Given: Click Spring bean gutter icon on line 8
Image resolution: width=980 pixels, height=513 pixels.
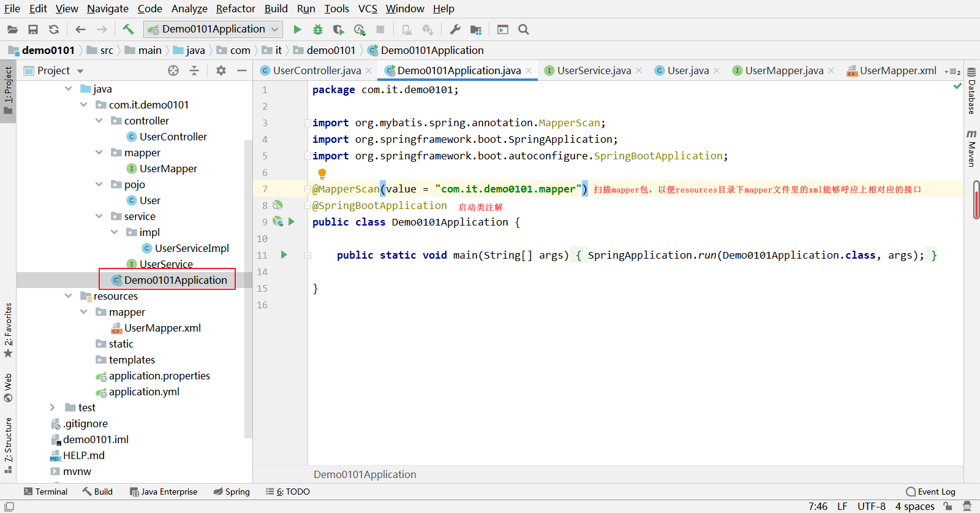Looking at the screenshot, I should 277,205.
